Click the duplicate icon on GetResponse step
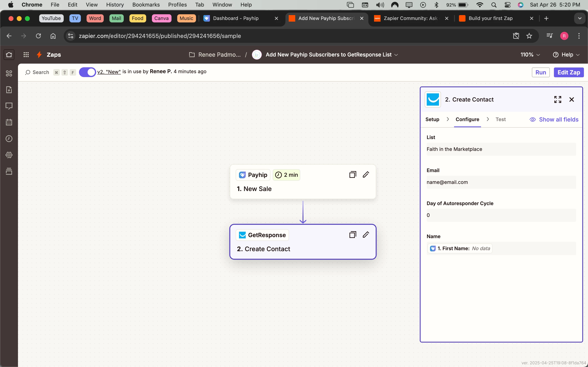588x367 pixels. point(353,235)
